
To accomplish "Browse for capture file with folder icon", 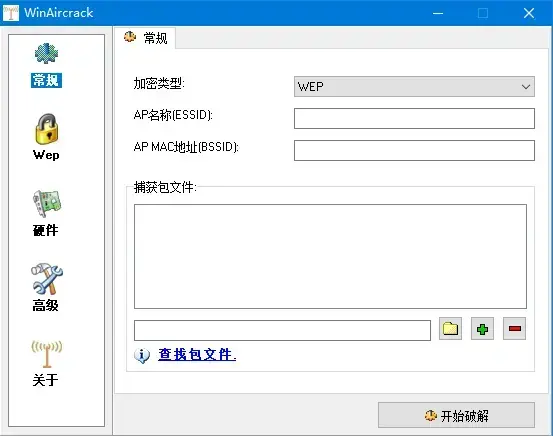I will point(450,328).
